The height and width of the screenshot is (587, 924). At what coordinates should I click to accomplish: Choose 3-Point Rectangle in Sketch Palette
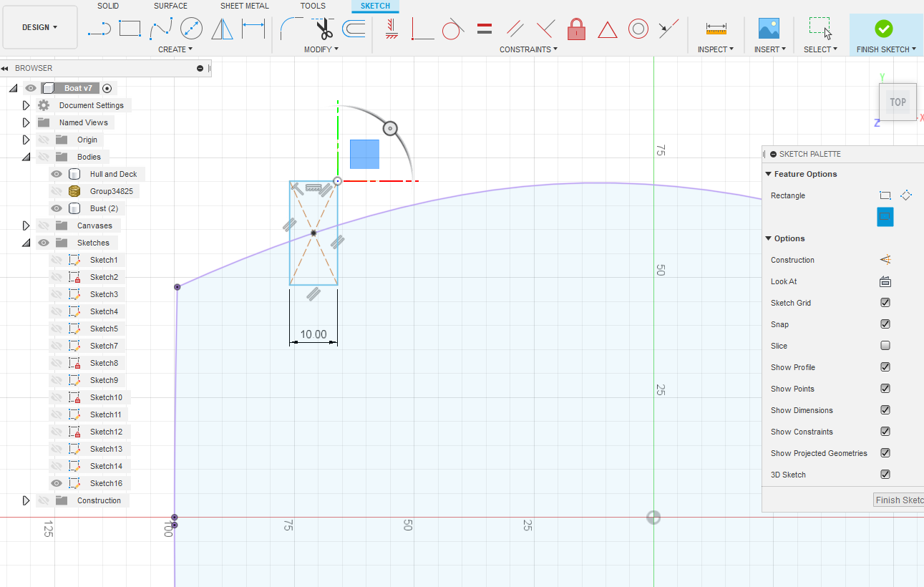pyautogui.click(x=906, y=195)
